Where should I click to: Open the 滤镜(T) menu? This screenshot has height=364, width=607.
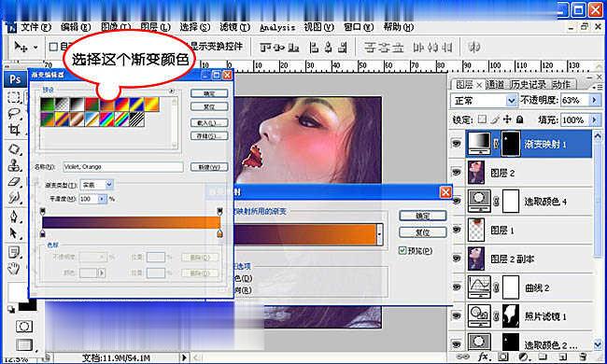[x=234, y=27]
